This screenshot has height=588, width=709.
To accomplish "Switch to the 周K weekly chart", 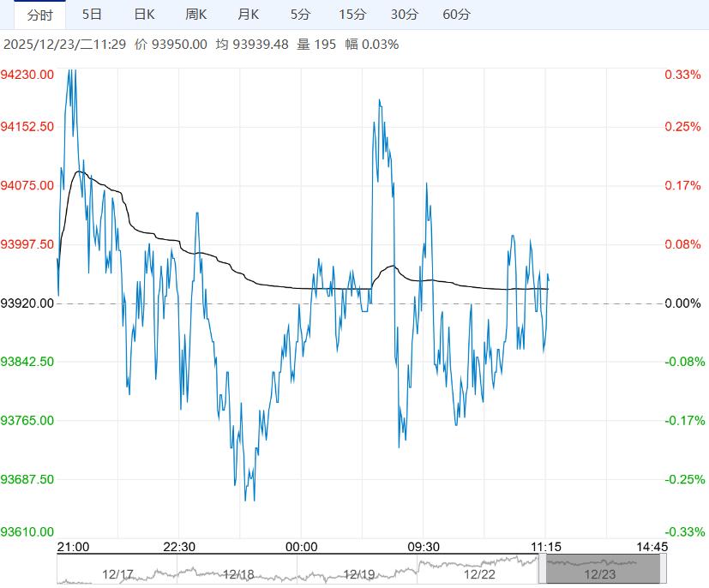I will pyautogui.click(x=196, y=15).
